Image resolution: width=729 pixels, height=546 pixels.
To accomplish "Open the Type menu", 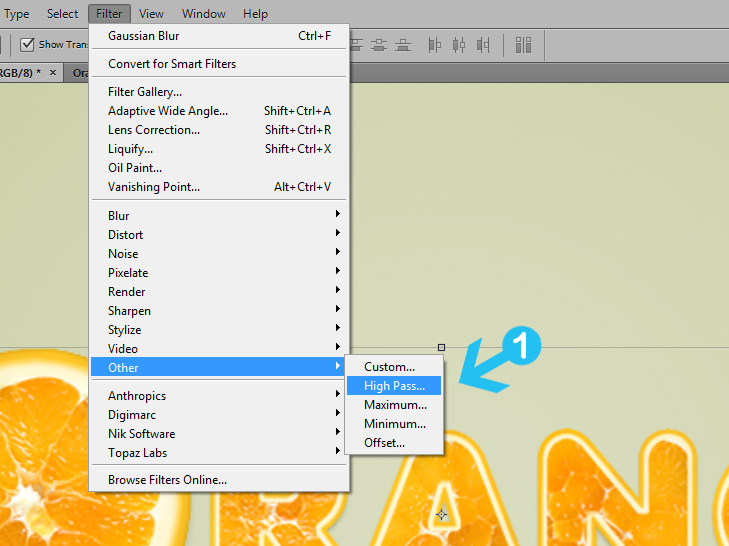I will [16, 14].
